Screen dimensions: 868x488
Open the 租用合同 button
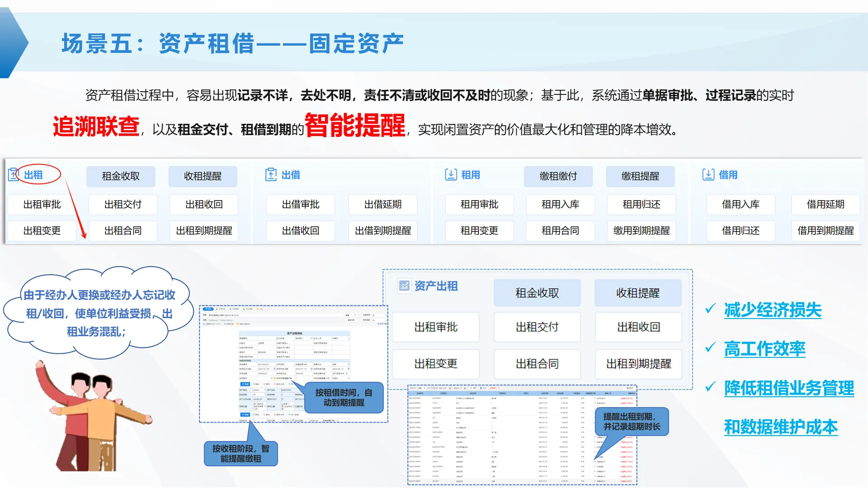560,231
